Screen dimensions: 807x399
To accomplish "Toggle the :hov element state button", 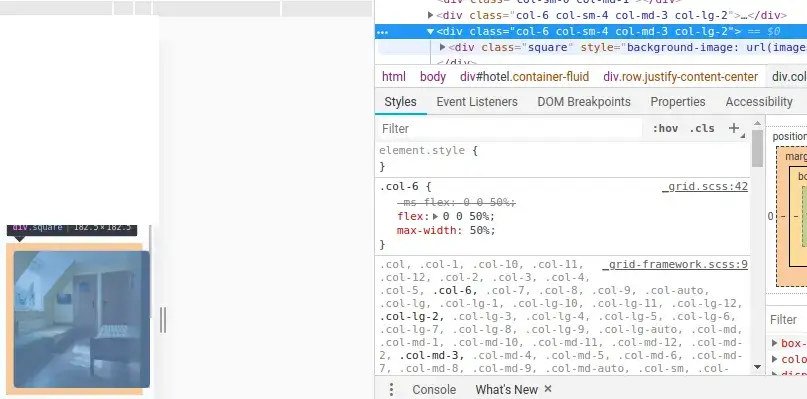I will click(665, 129).
